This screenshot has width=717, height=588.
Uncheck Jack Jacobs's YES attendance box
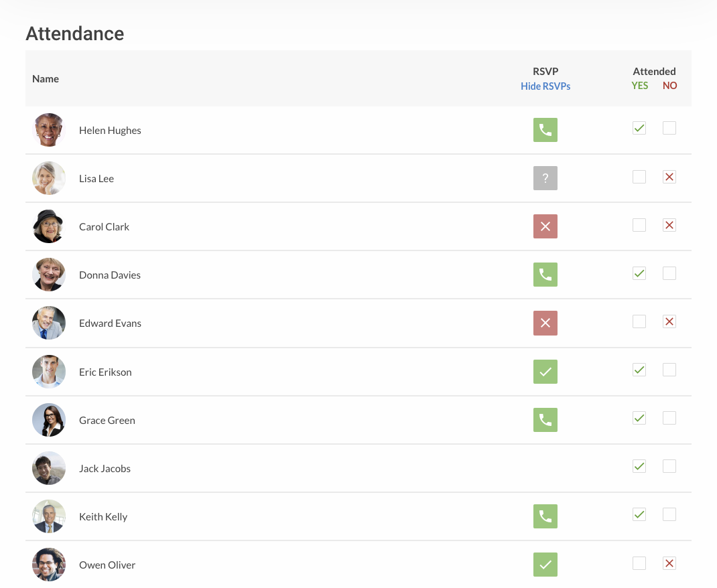[639, 466]
